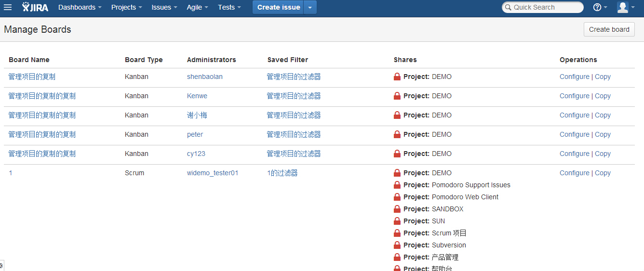Expand the Projects menu

click(x=127, y=7)
